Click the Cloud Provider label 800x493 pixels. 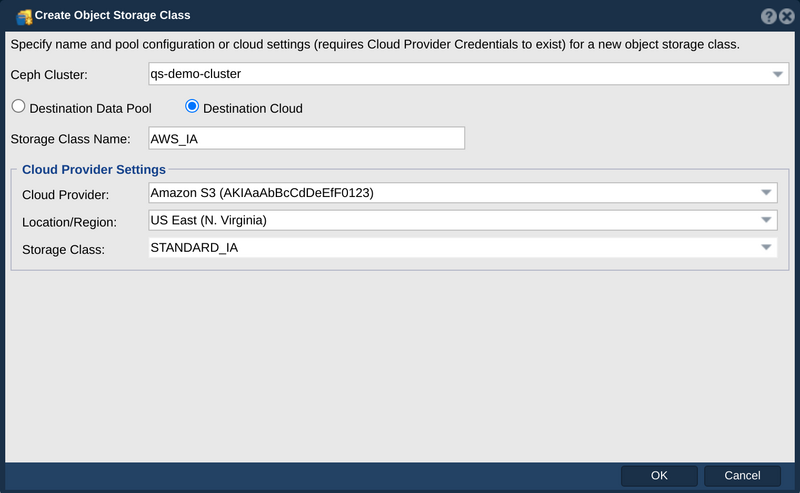pos(65,195)
